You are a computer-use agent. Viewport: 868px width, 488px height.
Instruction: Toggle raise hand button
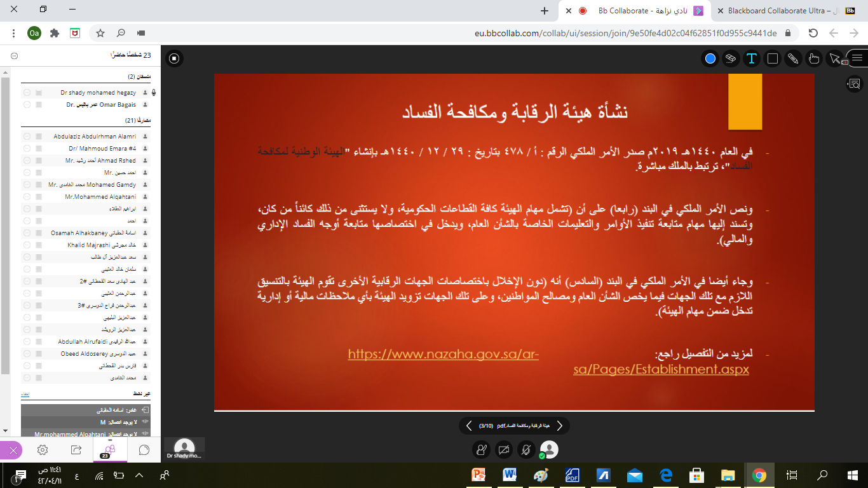pos(481,450)
